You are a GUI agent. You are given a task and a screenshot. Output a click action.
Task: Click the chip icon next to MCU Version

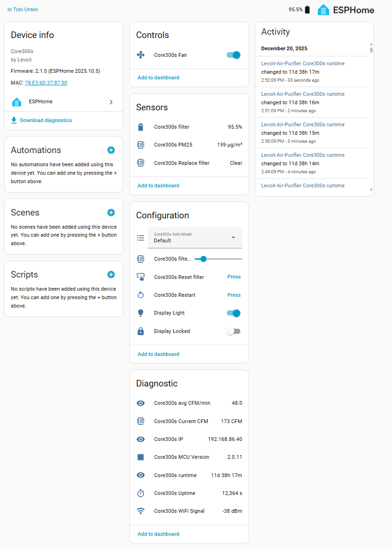pos(140,457)
